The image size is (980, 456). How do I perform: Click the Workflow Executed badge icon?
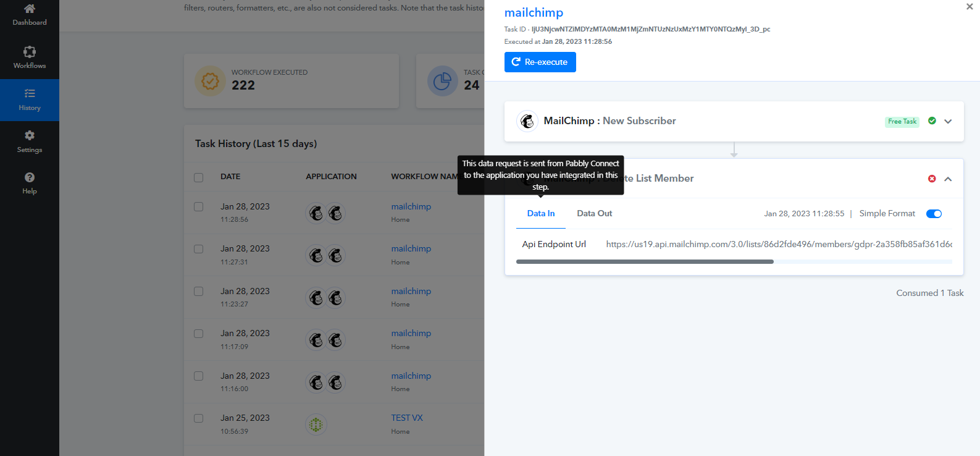[x=210, y=81]
